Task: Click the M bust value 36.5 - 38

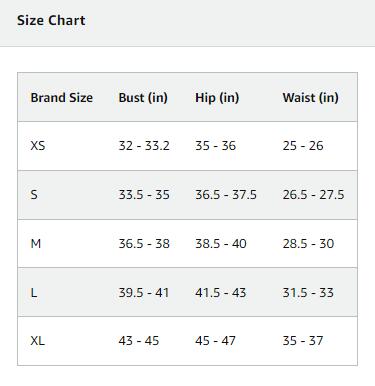Action: coord(144,244)
